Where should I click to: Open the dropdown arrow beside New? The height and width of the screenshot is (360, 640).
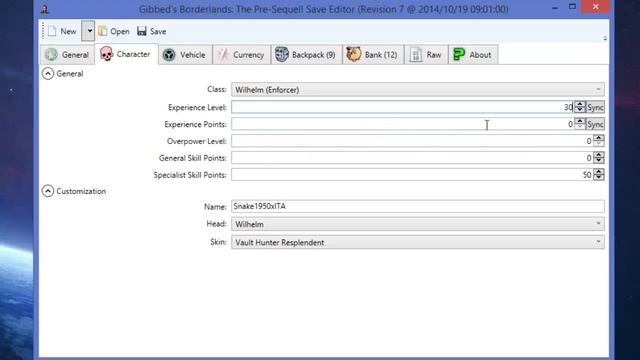(x=88, y=31)
